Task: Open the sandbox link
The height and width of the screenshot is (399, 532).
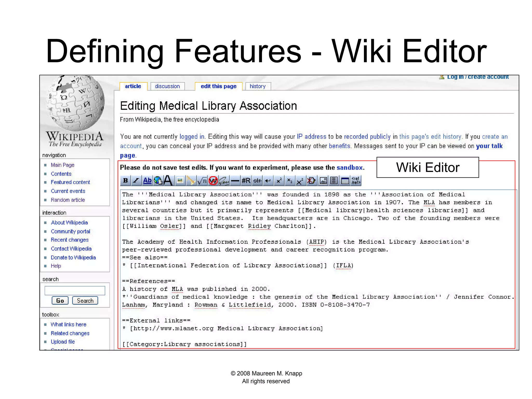Action: (x=350, y=168)
